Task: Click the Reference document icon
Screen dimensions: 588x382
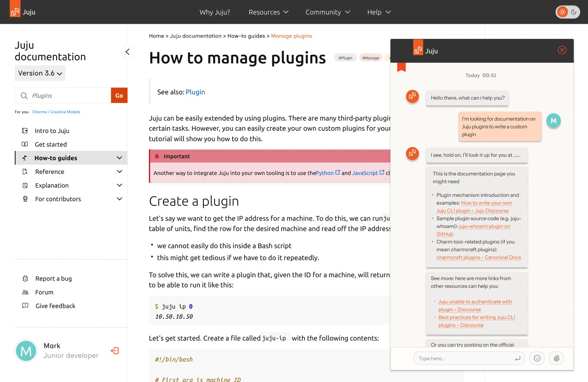Action: click(25, 172)
